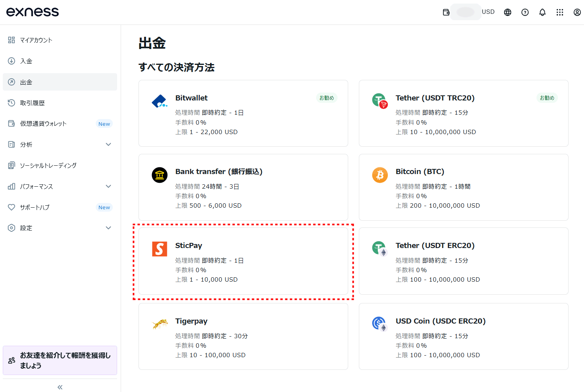
Task: Click the Tether TRC20 logo icon
Action: (380, 100)
